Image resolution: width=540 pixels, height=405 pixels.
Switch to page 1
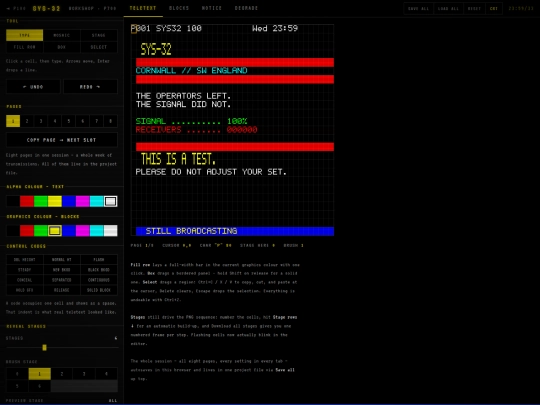tap(13, 121)
